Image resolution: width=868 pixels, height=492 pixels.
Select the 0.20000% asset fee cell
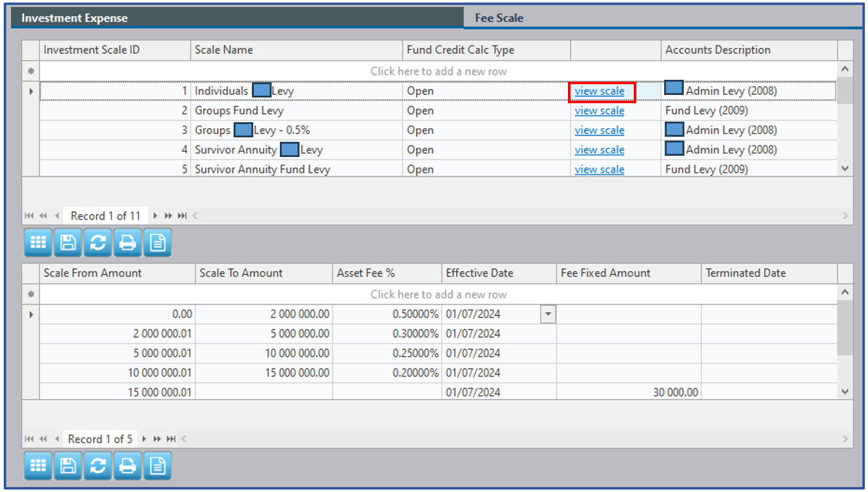pos(387,373)
